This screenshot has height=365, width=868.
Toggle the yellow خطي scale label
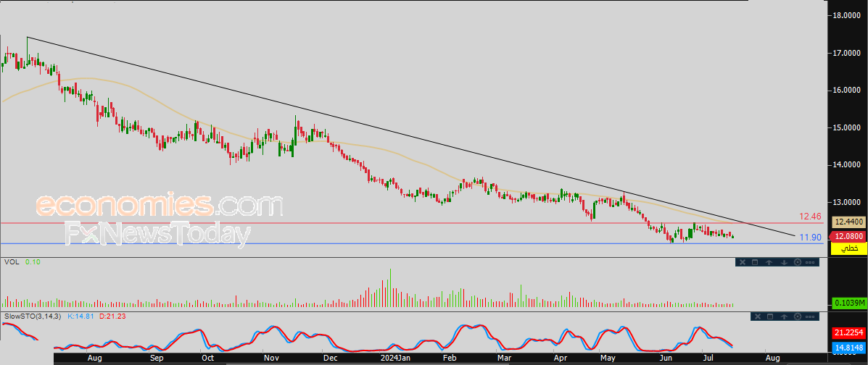[848, 249]
